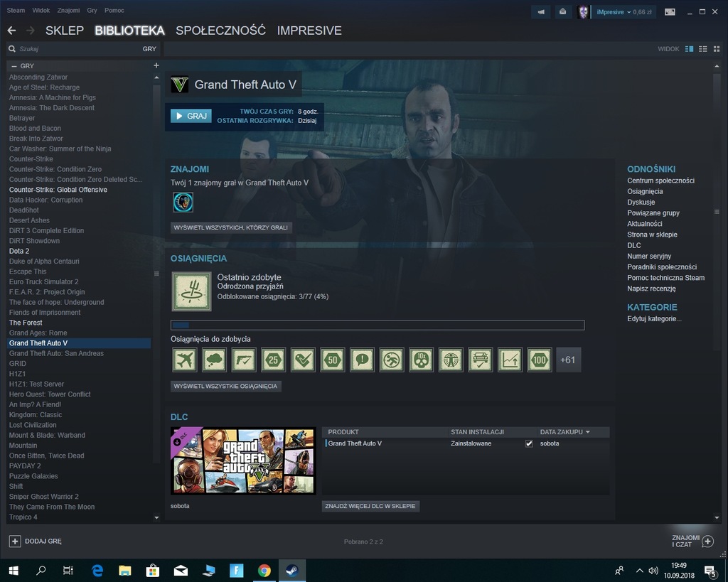Viewport: 728px width, 582px height.
Task: Open the GRY filter dropdown
Action: coord(149,49)
